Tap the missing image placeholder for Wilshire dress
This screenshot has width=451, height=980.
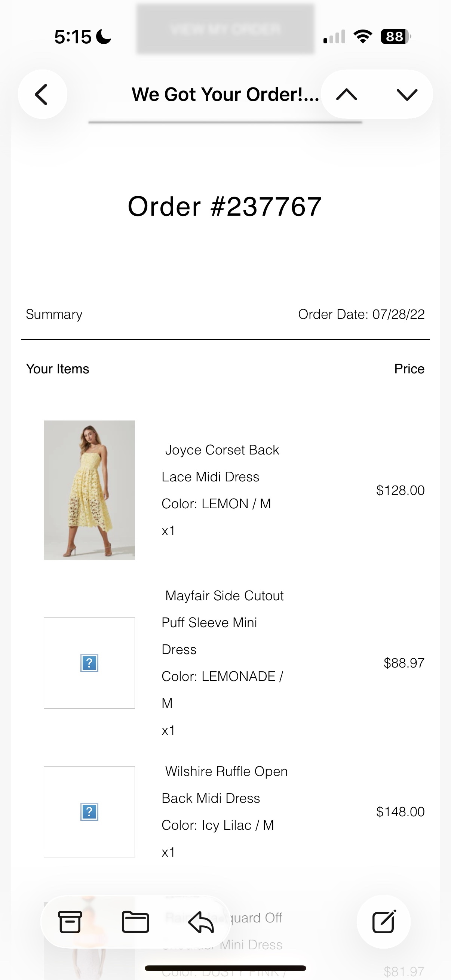click(x=89, y=811)
